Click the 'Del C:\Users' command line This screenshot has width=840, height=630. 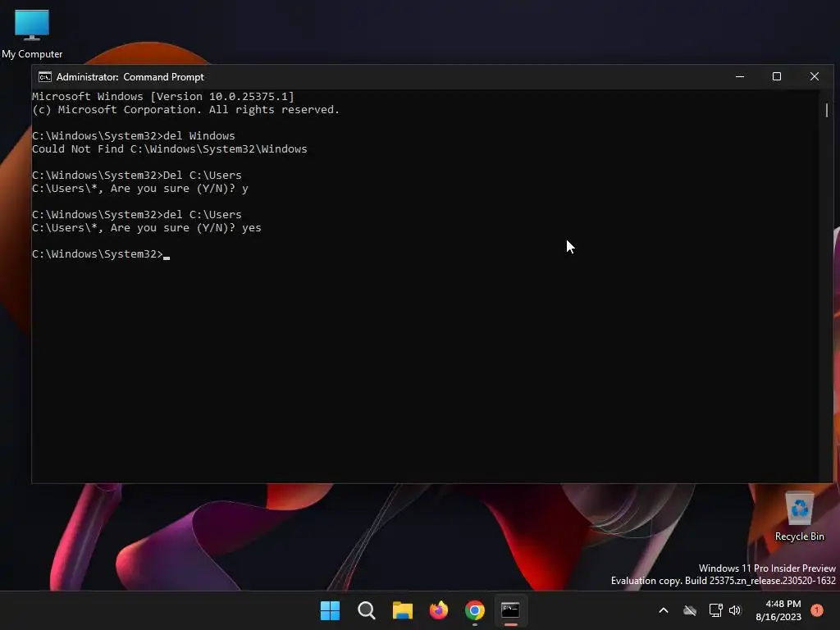click(x=137, y=176)
